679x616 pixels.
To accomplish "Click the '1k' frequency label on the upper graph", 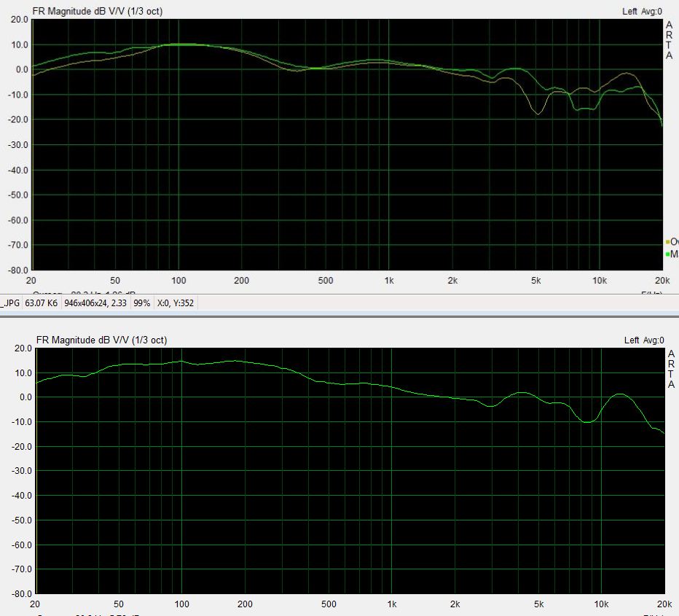I will (x=389, y=281).
